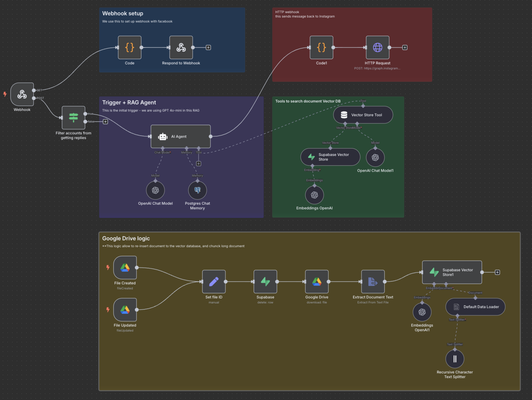Select the AI Agent node

[180, 136]
